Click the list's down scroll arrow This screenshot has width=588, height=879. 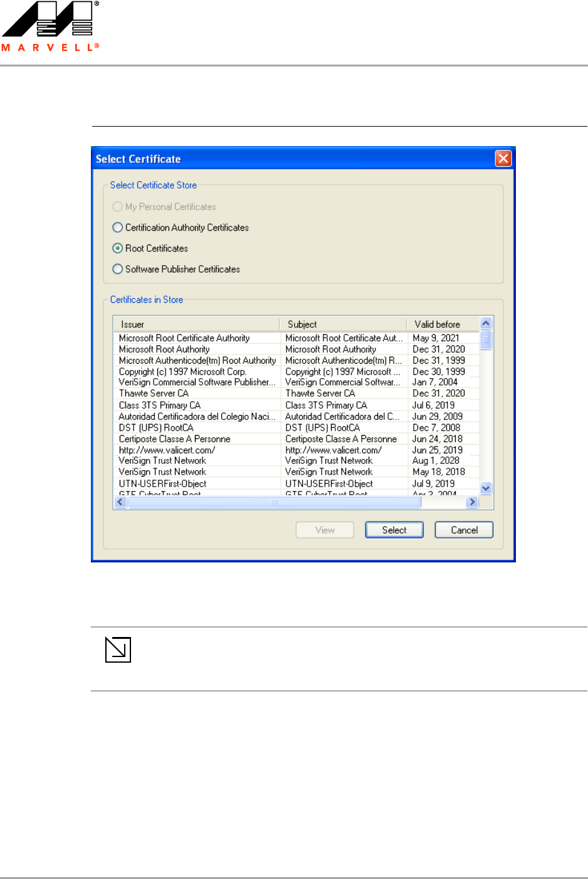pyautogui.click(x=486, y=488)
